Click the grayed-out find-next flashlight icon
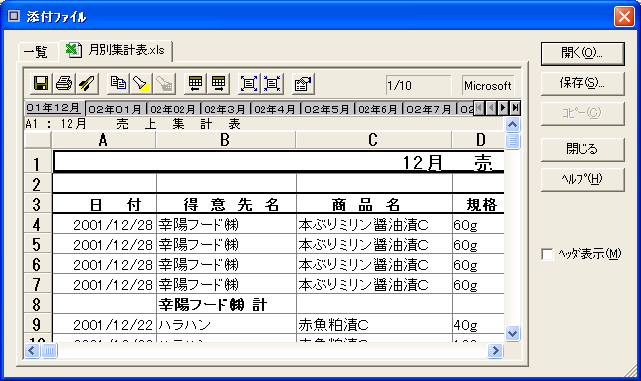This screenshot has width=641, height=381. pos(164,83)
